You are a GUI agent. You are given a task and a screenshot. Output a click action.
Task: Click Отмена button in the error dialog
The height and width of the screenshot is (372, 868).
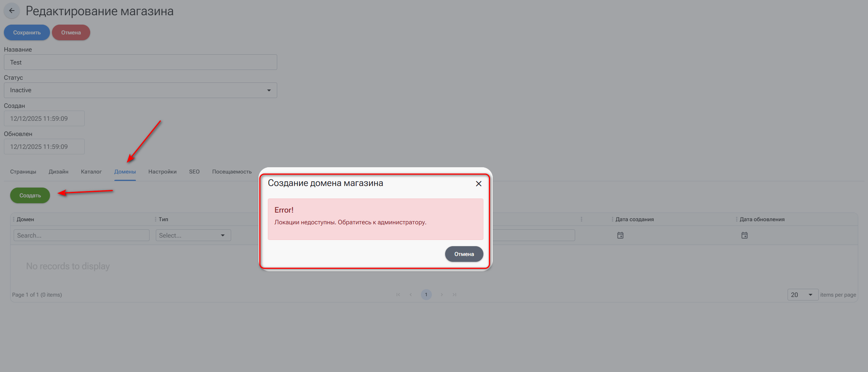[x=464, y=254]
